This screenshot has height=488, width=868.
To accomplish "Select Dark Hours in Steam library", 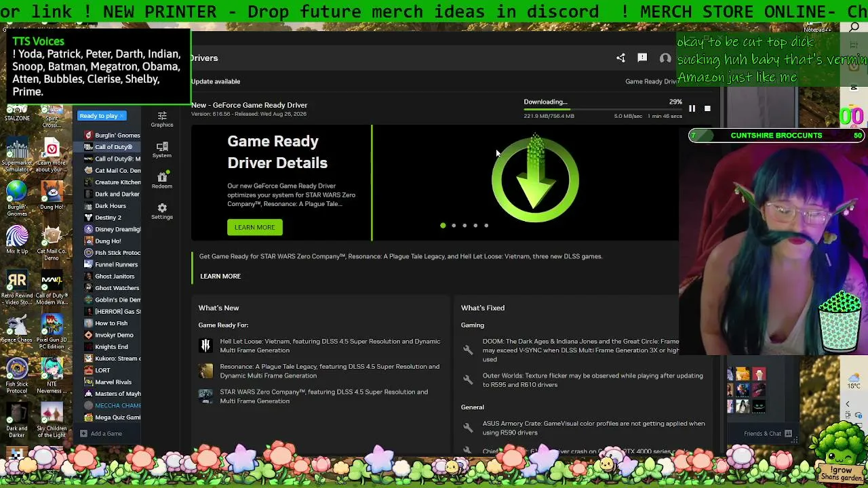I will pyautogui.click(x=112, y=206).
